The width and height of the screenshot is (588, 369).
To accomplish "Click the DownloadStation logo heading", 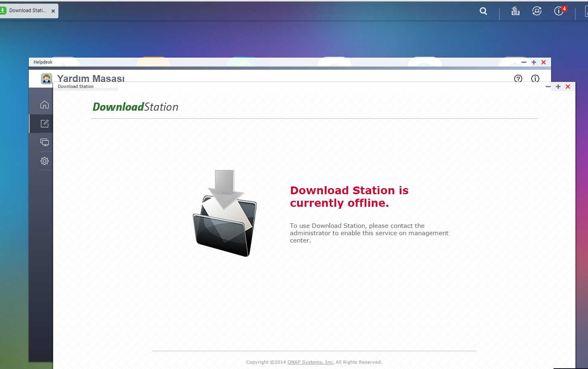I will tap(135, 107).
